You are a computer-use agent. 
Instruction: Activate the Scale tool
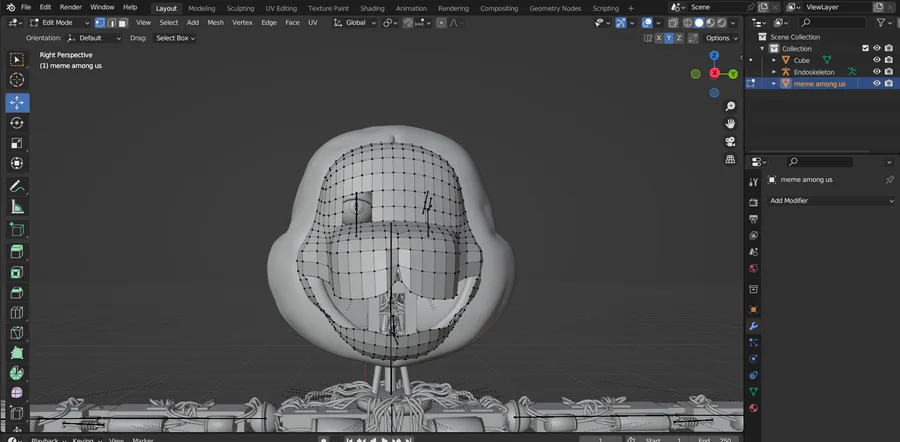(17, 143)
